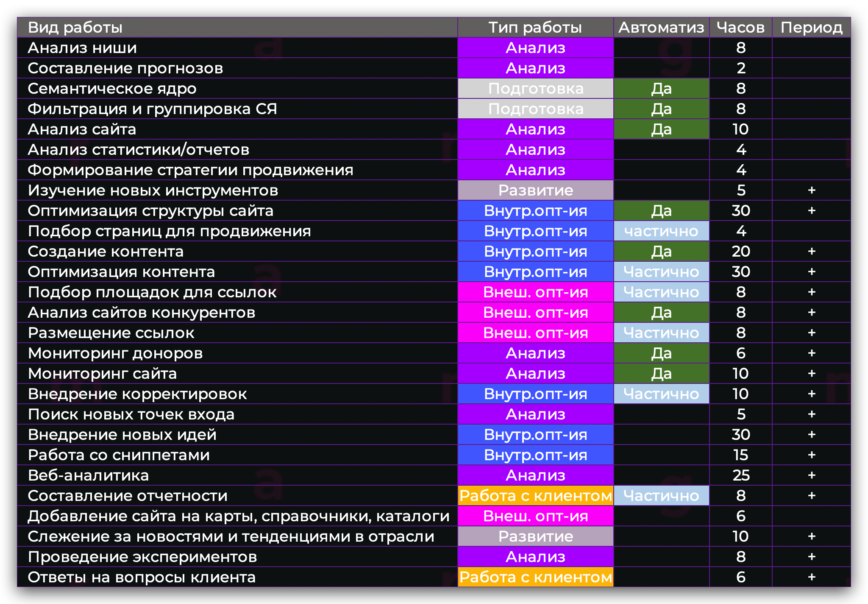Select 'Формирование стратегии продвижения' cell
This screenshot has height=604, width=868.
[237, 170]
